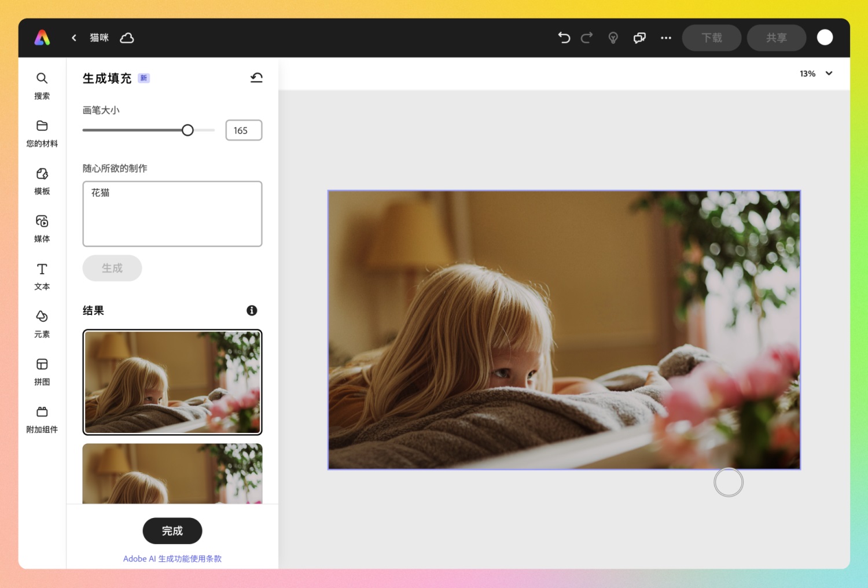Open the Adobe Express home logo

pos(42,38)
